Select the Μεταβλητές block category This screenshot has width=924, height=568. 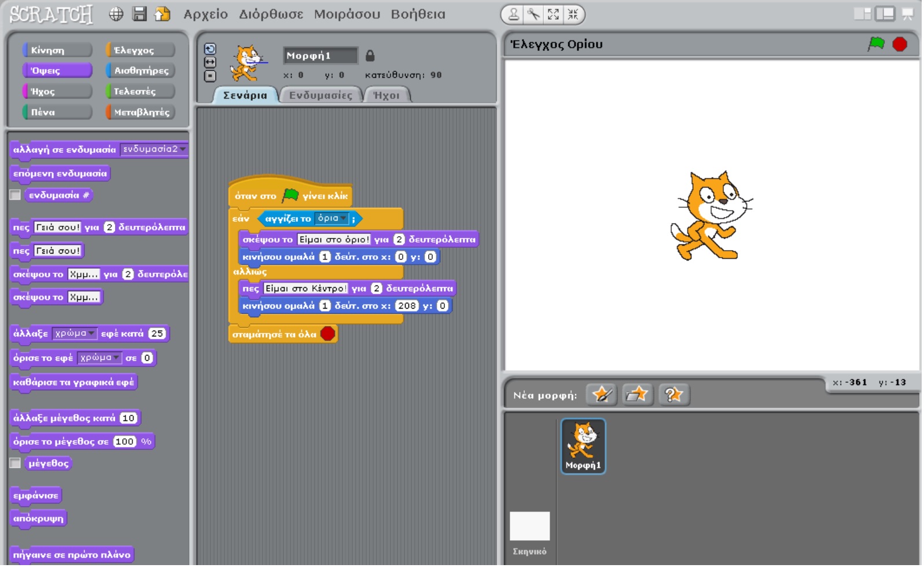[141, 112]
